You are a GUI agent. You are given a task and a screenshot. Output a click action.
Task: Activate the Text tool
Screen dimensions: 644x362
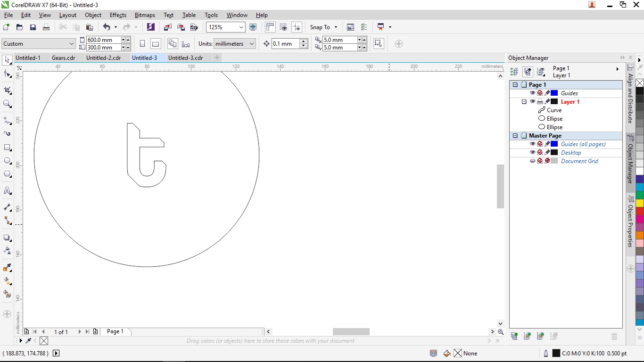7,191
